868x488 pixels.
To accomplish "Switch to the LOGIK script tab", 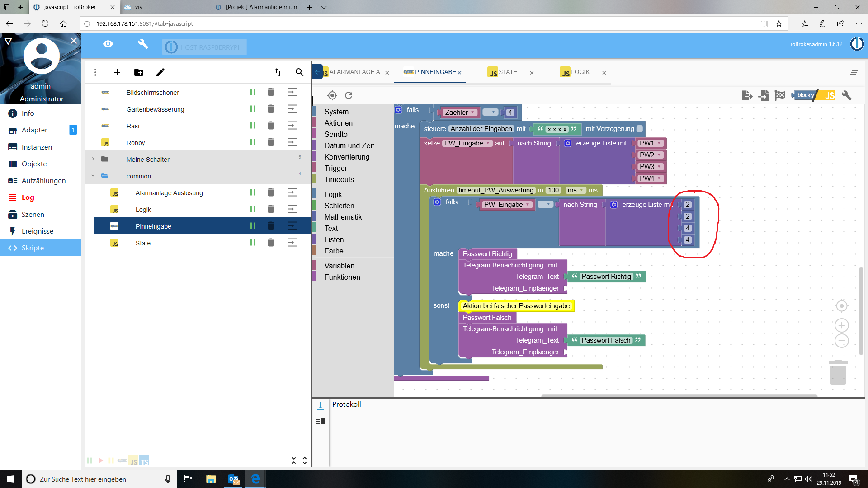I will click(580, 72).
